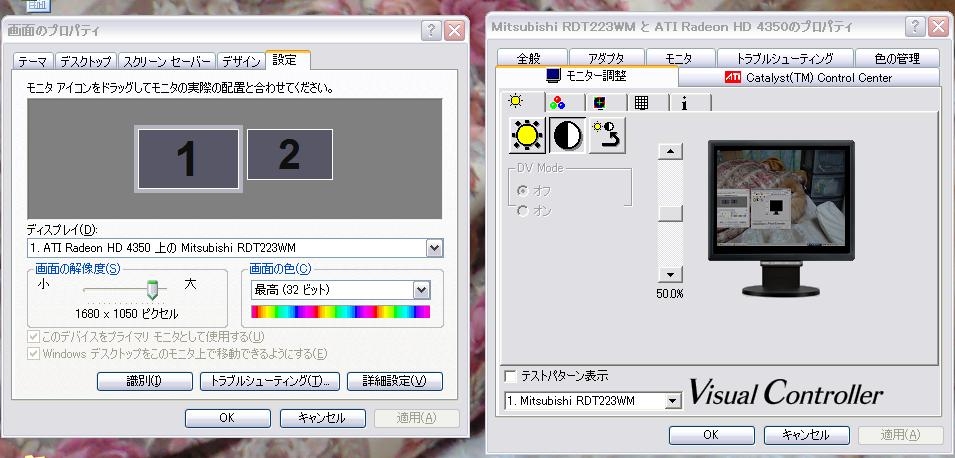The height and width of the screenshot is (458, 955).
Task: Switch to the デスクトップ tab
Action: click(x=86, y=62)
